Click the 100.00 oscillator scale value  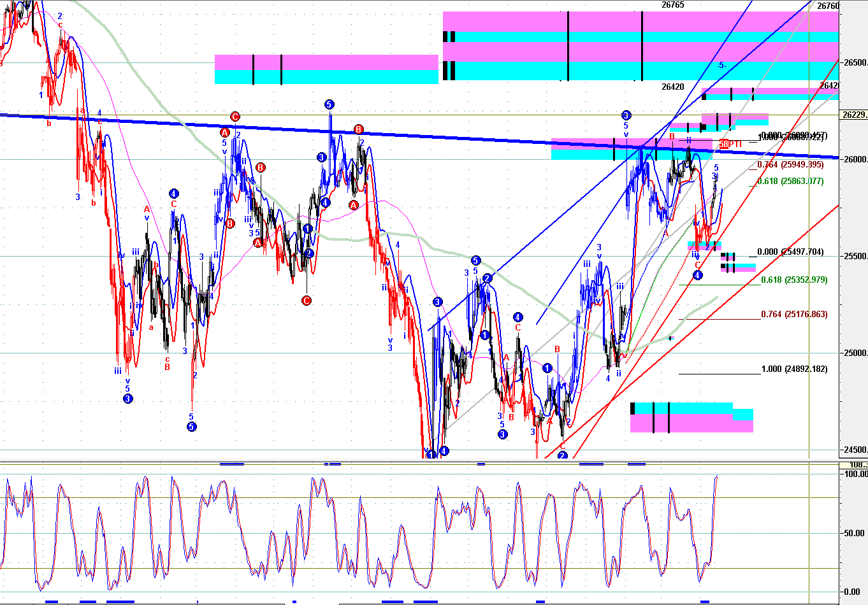click(x=855, y=474)
